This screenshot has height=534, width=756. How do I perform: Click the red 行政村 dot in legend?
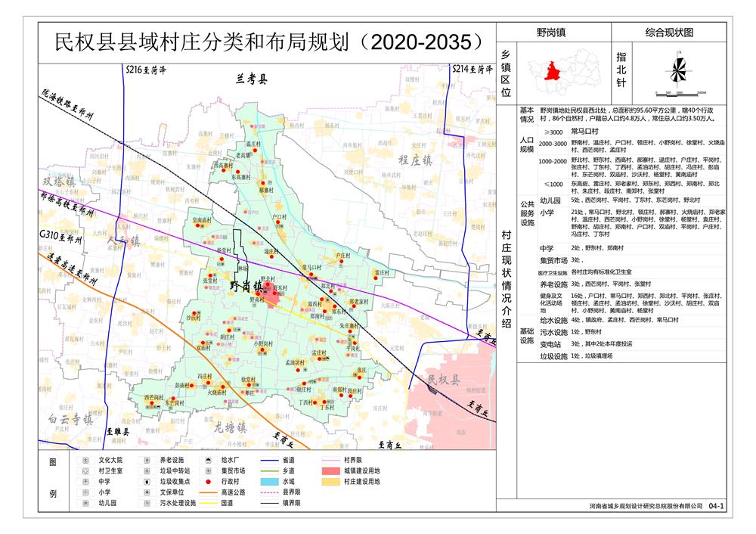(x=209, y=481)
